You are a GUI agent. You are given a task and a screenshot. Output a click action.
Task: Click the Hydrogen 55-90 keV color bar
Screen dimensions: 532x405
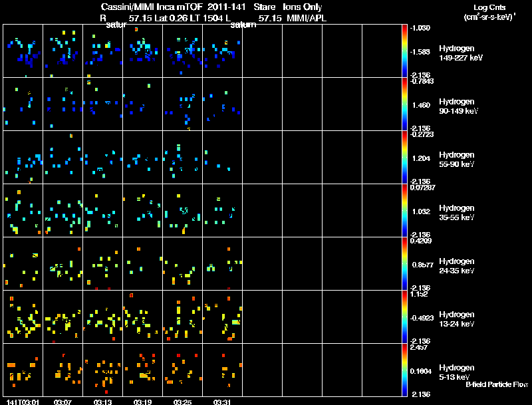[x=404, y=158]
